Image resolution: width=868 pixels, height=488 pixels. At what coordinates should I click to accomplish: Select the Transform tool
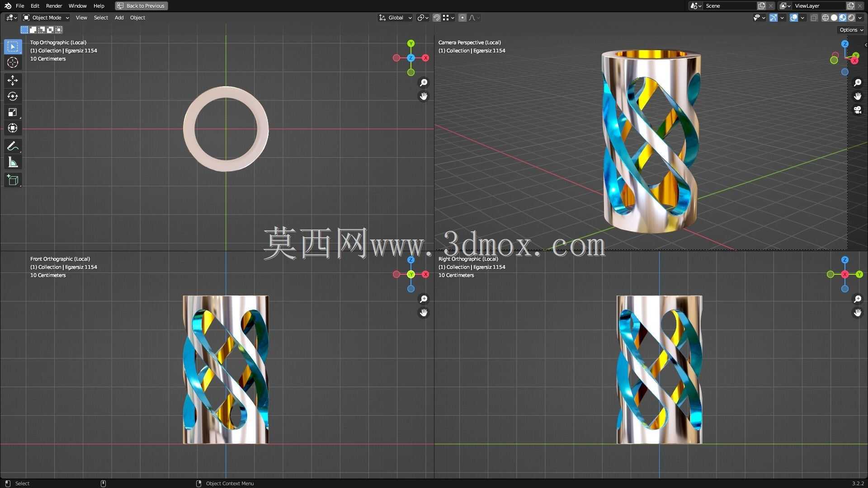[13, 128]
